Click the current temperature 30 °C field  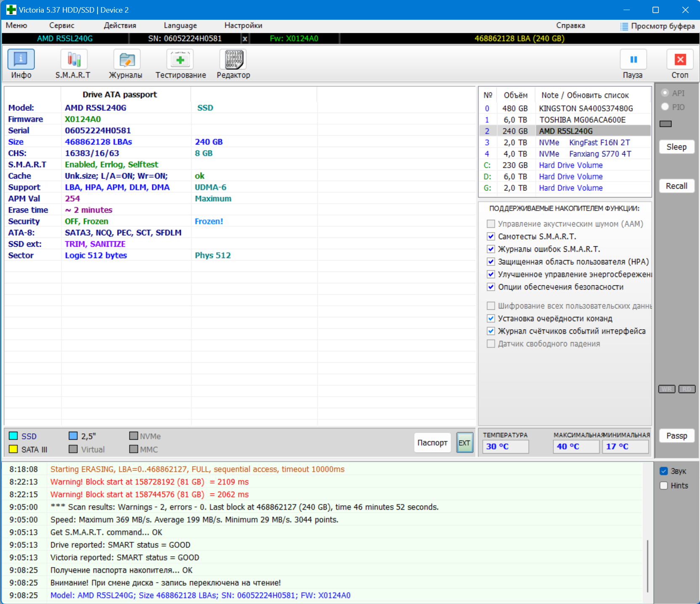pos(506,446)
